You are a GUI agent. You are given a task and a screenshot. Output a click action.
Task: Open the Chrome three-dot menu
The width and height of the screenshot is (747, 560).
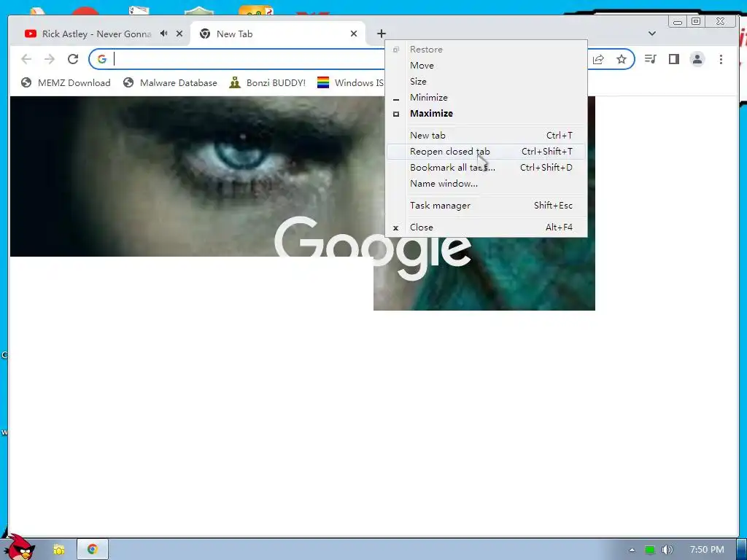click(x=721, y=59)
